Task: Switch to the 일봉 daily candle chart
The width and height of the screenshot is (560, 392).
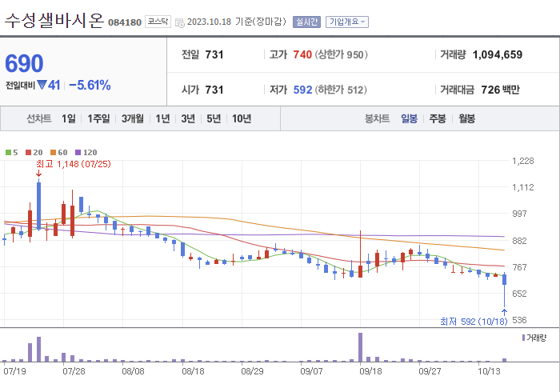Action: (x=409, y=118)
